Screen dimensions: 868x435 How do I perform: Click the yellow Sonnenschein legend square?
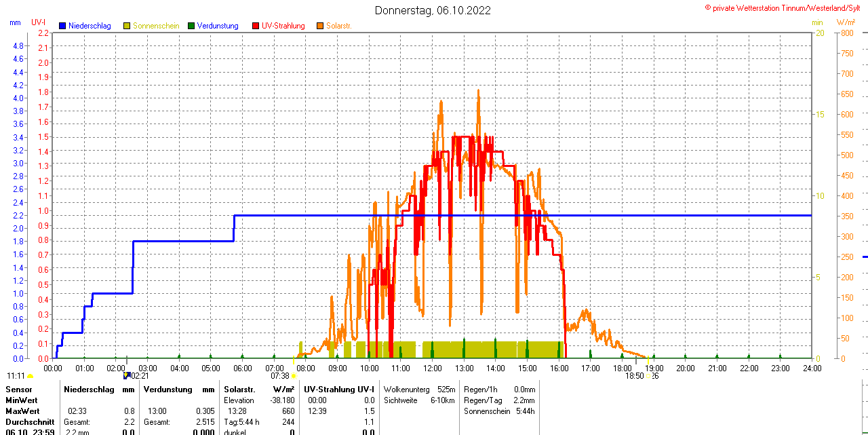pos(127,26)
